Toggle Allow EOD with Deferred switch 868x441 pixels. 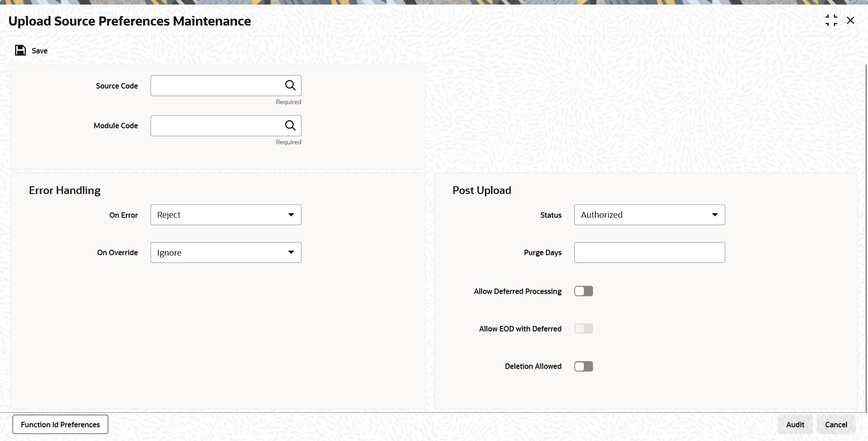click(x=583, y=329)
